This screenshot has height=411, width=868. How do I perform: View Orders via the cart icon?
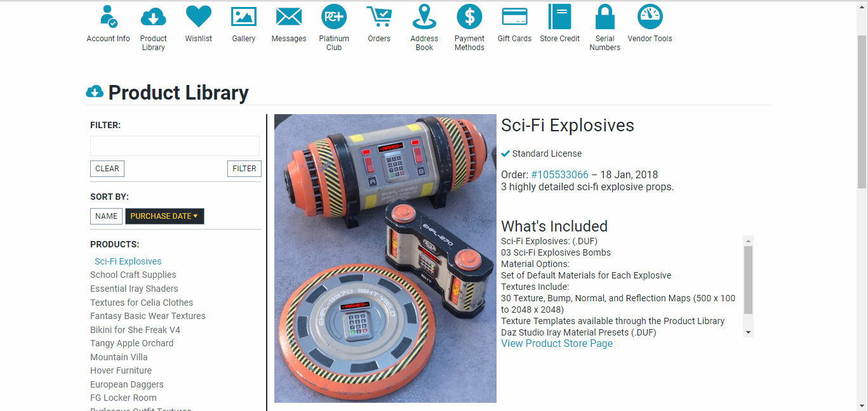pos(379,16)
